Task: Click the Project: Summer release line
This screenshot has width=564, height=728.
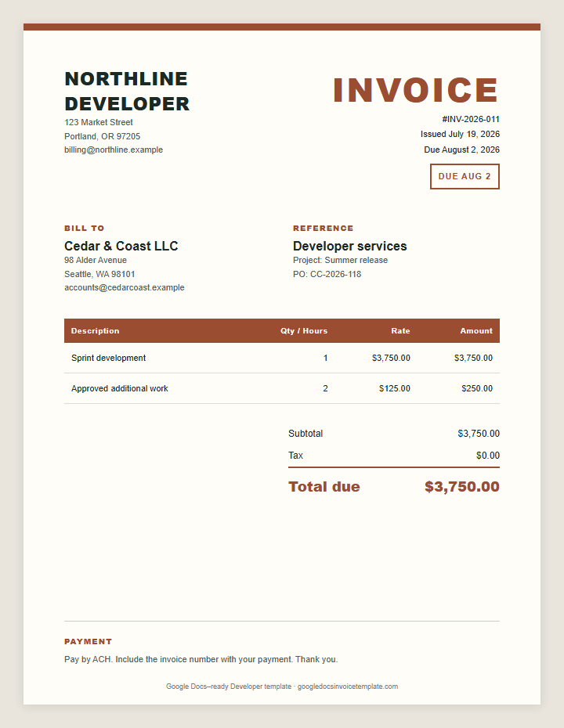Action: click(x=341, y=260)
